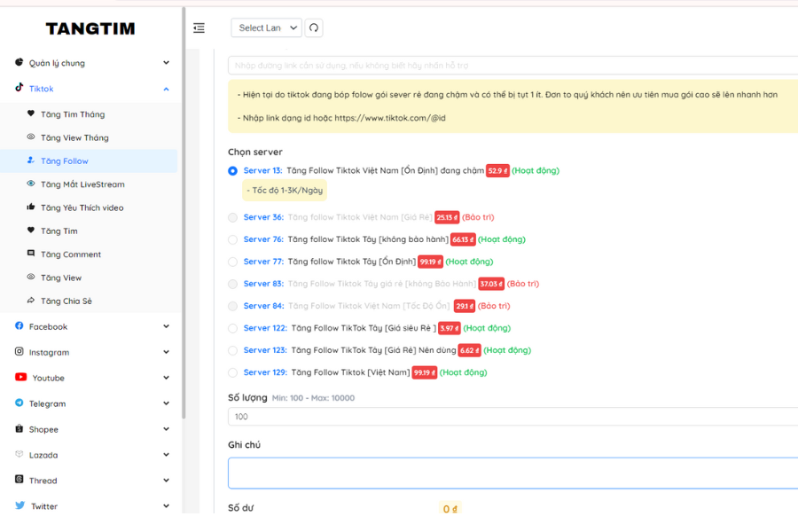Viewport: 798px width, 532px height.
Task: Select Server 84 radio button
Action: [x=232, y=307]
